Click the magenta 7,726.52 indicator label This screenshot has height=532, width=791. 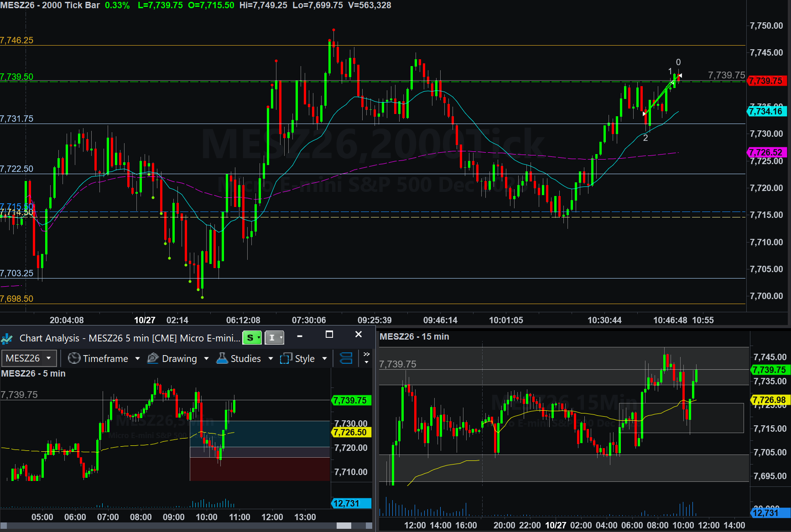point(767,152)
